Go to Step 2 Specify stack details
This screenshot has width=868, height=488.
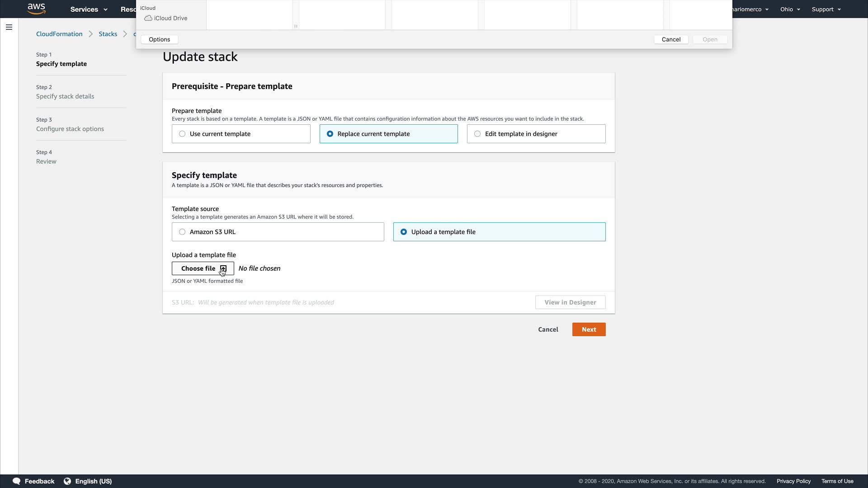65,96
